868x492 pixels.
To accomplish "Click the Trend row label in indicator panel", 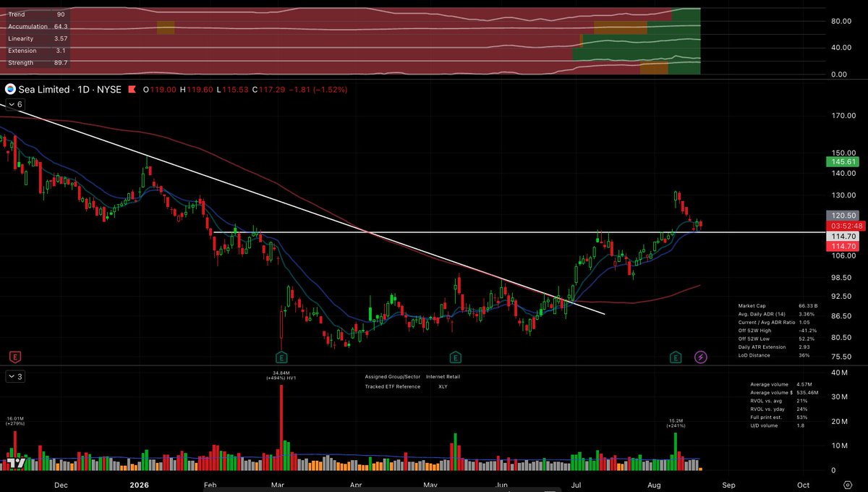I will tap(16, 14).
